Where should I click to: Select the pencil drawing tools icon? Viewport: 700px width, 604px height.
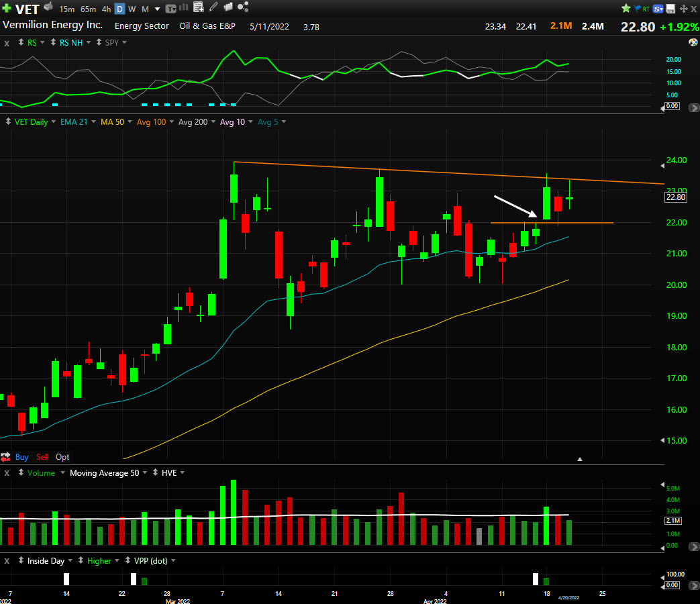click(x=213, y=7)
